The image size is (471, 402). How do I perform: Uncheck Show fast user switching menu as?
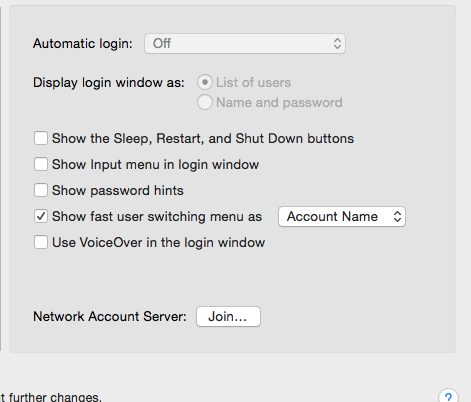pos(41,216)
